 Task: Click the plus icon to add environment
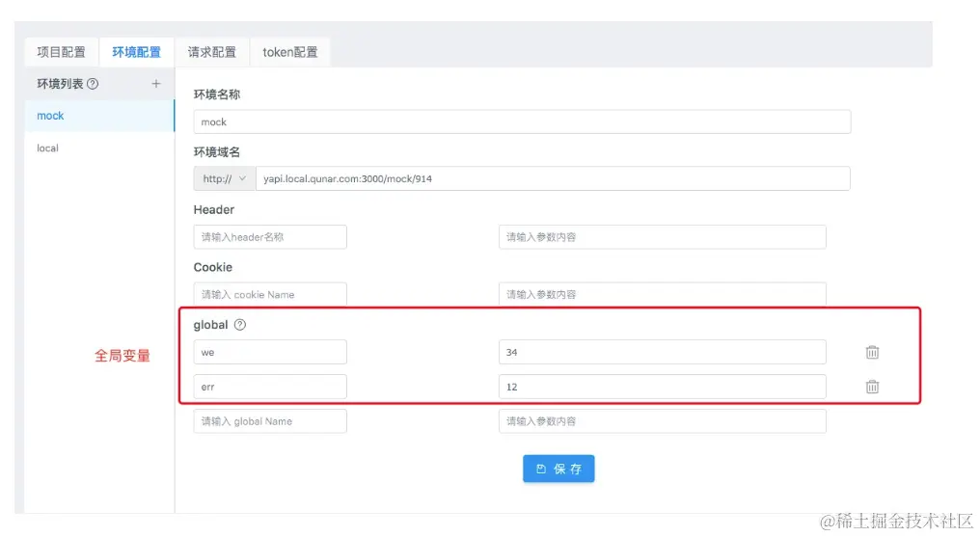pos(156,84)
